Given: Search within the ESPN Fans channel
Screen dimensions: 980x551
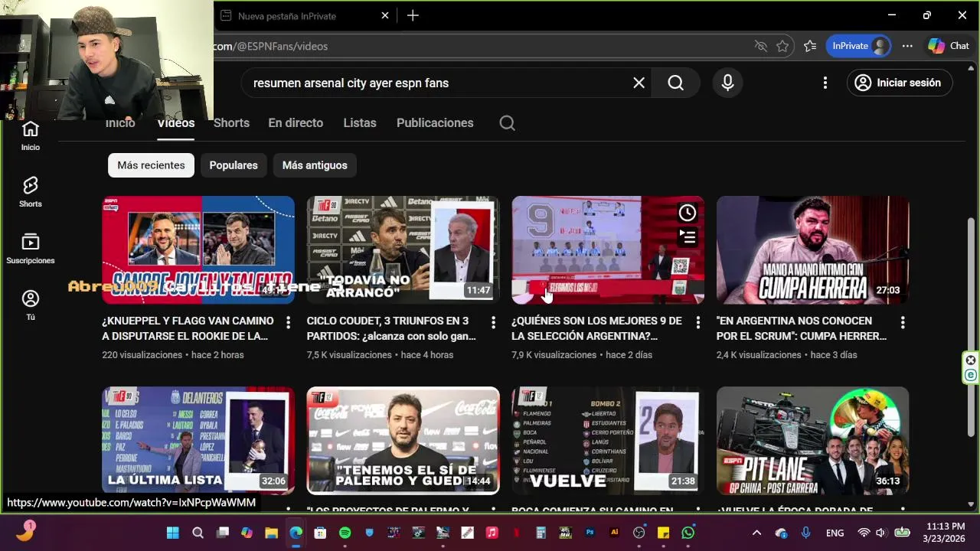Looking at the screenshot, I should [507, 123].
